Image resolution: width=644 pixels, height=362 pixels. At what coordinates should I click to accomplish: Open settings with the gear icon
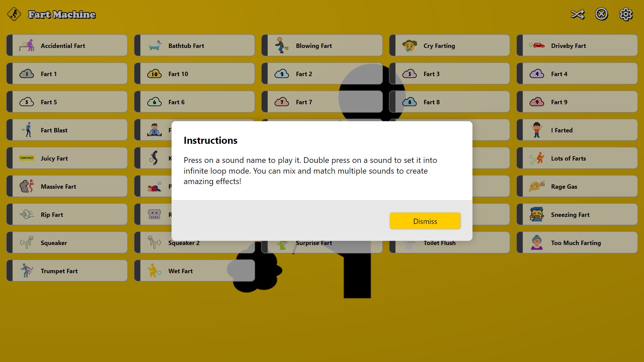(626, 14)
